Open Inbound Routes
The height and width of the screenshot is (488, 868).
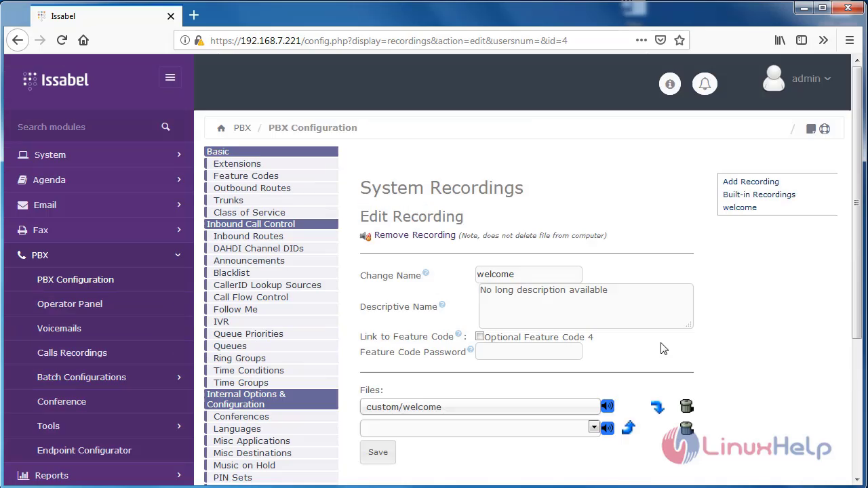248,236
